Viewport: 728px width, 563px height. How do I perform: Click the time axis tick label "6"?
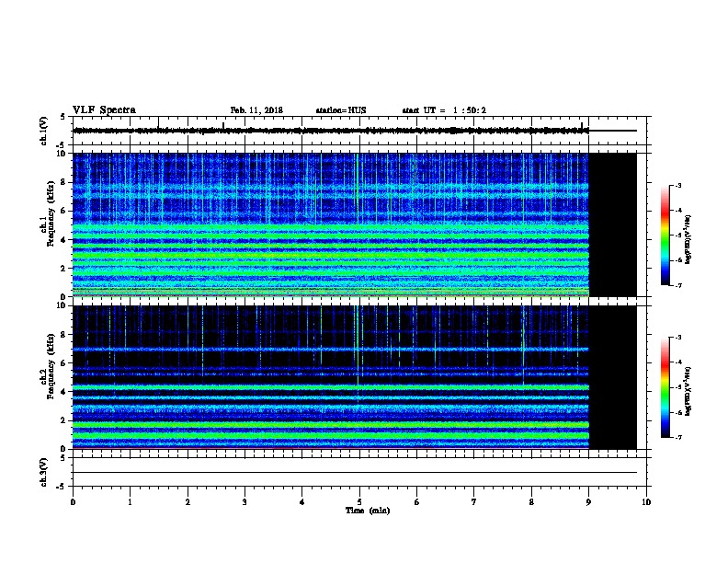click(416, 501)
